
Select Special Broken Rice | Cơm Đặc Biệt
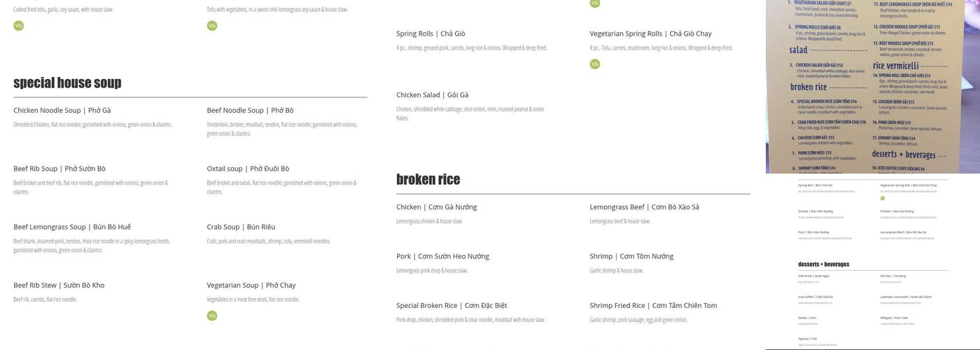pyautogui.click(x=451, y=306)
